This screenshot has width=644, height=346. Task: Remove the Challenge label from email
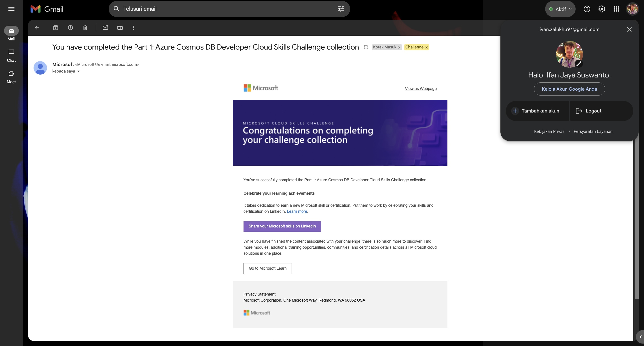[426, 47]
